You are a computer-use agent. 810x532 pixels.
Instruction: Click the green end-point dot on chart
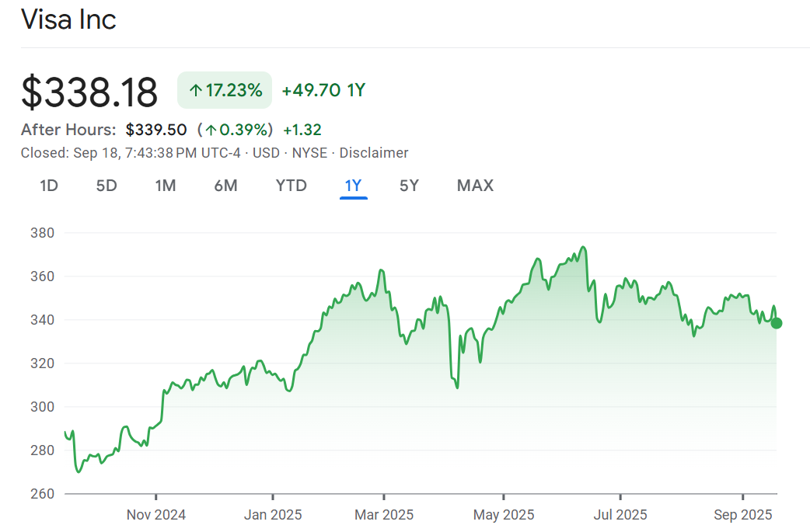pos(776,323)
